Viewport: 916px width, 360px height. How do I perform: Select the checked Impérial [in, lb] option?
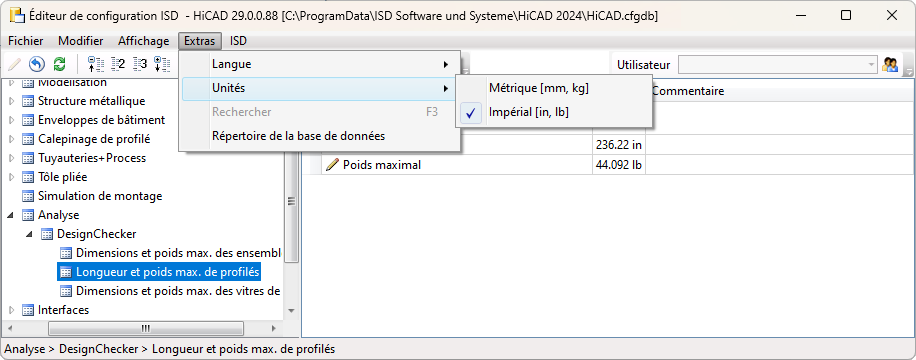tap(529, 112)
